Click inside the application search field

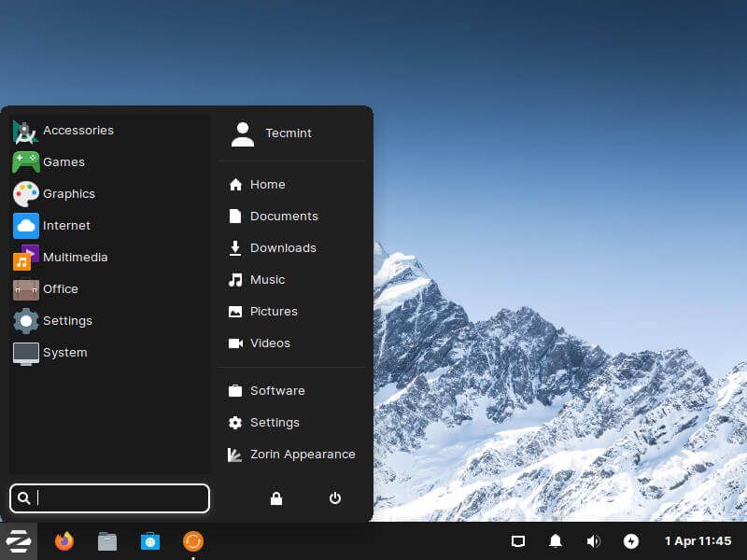109,498
